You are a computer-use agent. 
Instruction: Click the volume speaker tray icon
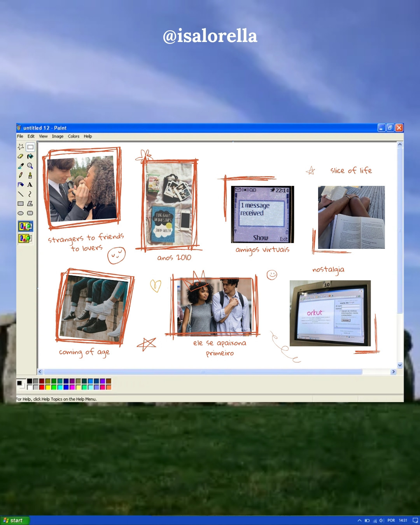pos(381,520)
